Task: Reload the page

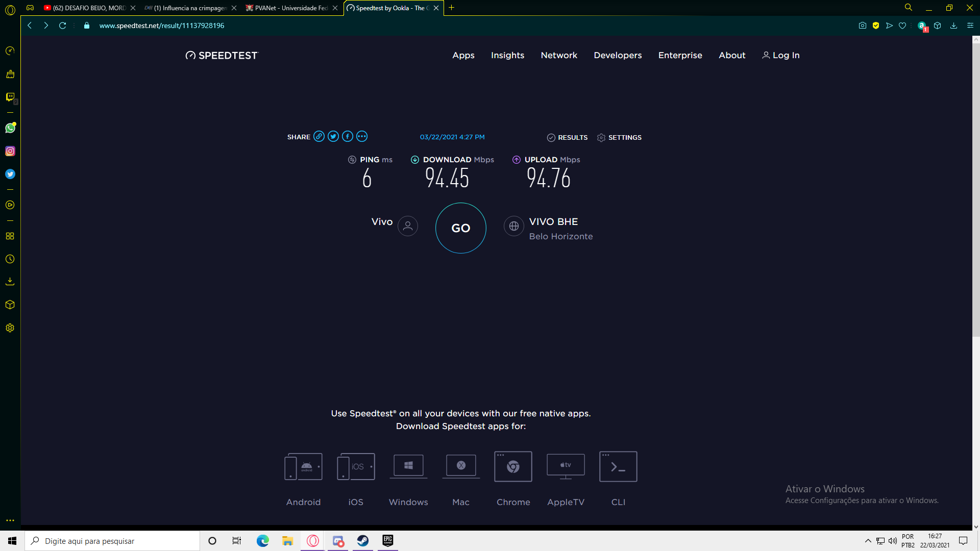Action: 63,26
